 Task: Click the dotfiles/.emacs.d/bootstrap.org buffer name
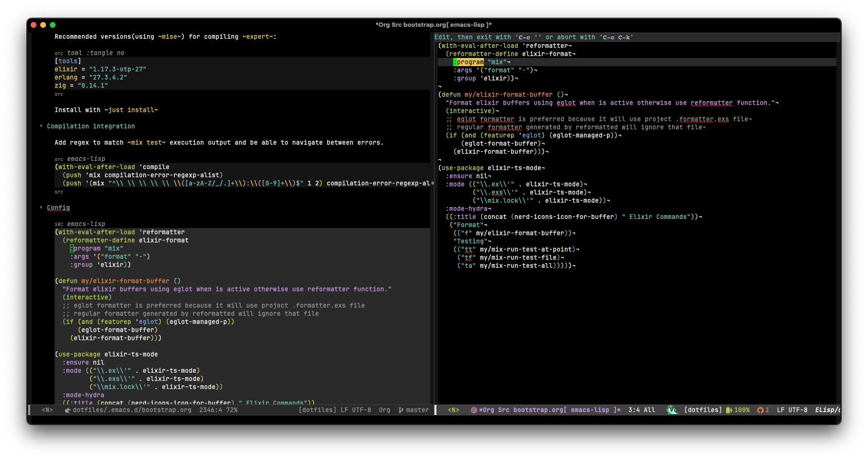tap(132, 410)
